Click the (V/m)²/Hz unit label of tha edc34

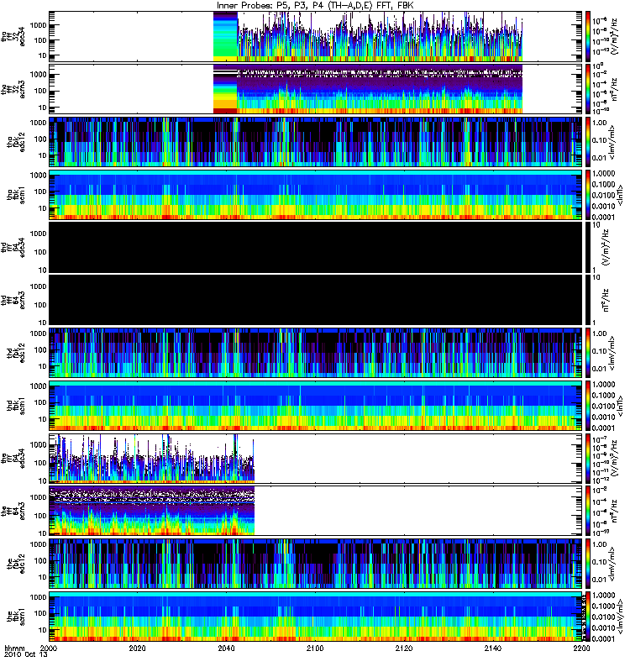pos(615,36)
